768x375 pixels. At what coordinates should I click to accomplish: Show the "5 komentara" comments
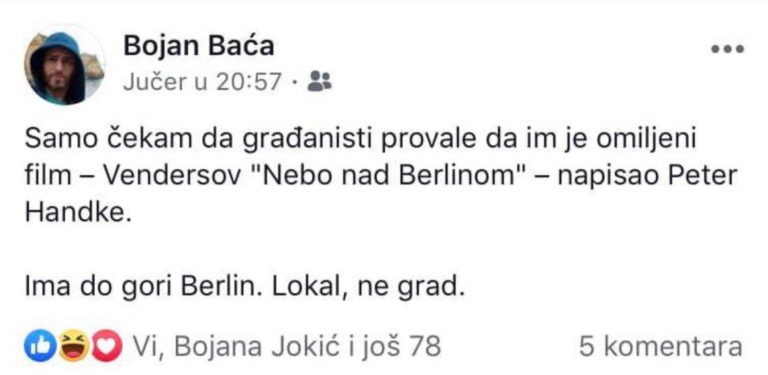(x=660, y=346)
